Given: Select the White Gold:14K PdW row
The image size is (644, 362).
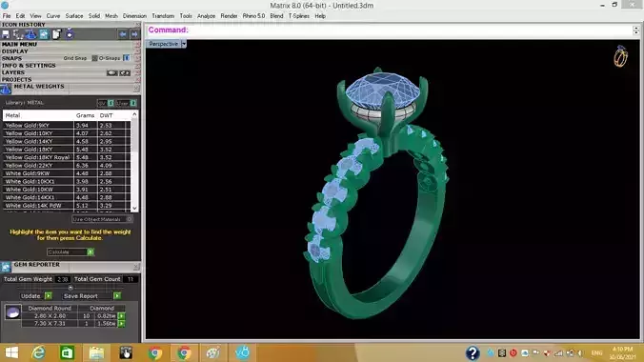Looking at the screenshot, I should (66, 206).
